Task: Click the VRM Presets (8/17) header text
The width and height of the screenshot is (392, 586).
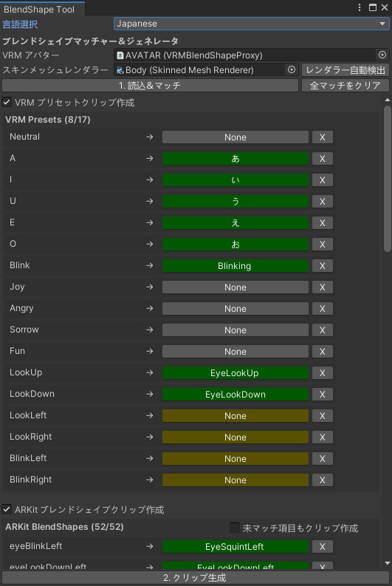Action: [48, 120]
